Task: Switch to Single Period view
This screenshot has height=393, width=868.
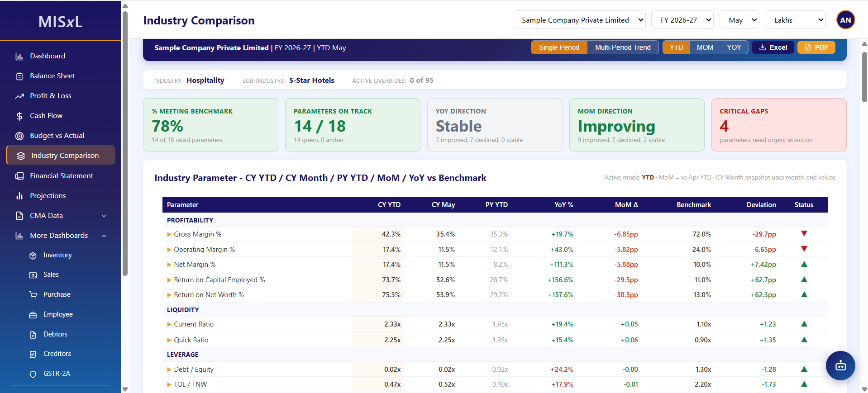Action: (559, 47)
